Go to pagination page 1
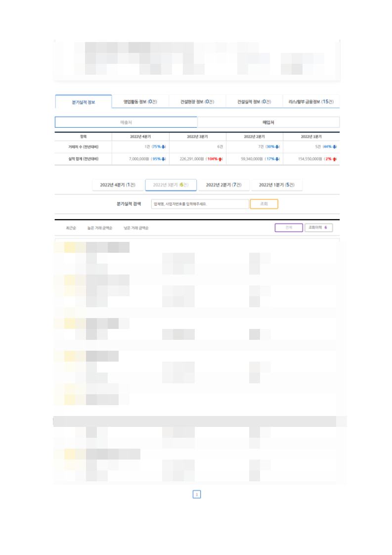The height and width of the screenshot is (555, 392). [x=197, y=494]
